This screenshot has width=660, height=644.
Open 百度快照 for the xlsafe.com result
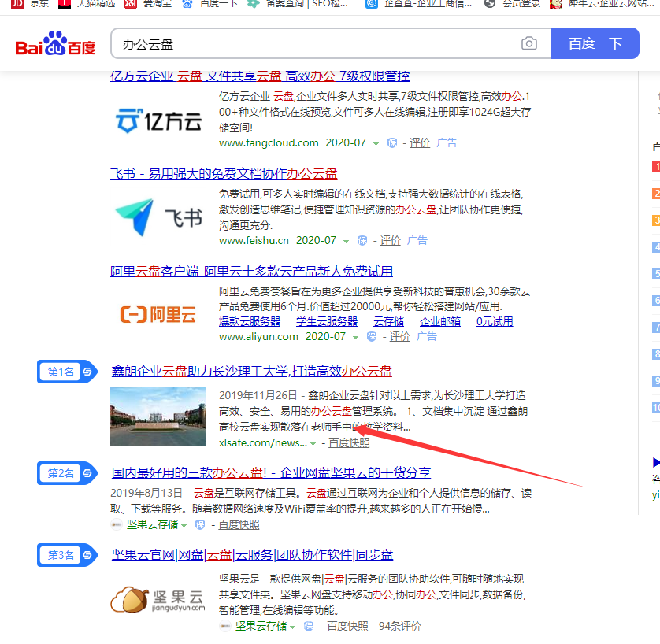(x=349, y=443)
